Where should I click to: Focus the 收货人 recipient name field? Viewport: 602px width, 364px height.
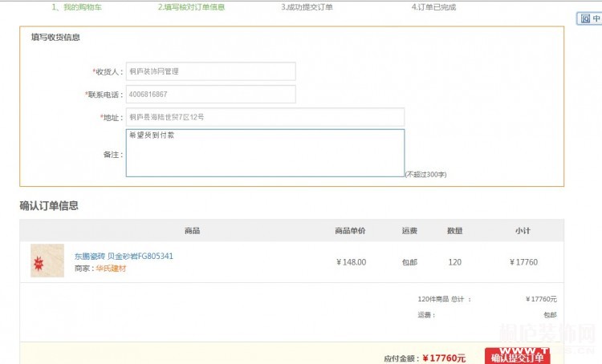tap(210, 71)
